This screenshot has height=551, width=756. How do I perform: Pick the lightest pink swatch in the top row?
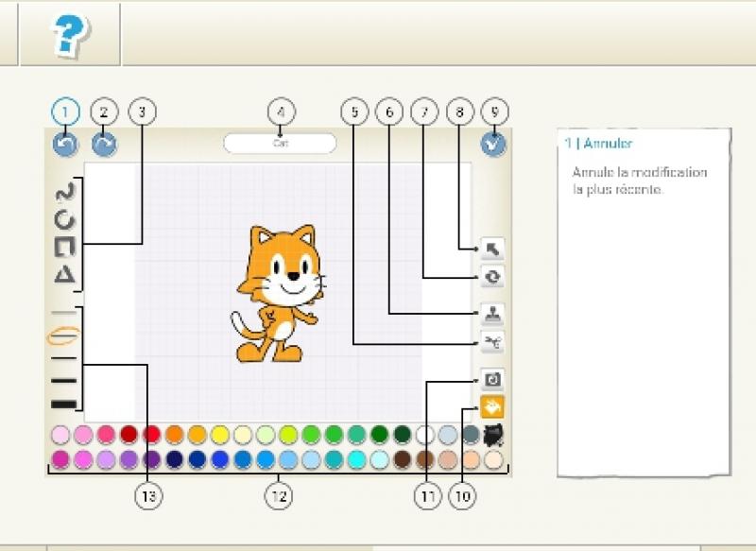[60, 435]
